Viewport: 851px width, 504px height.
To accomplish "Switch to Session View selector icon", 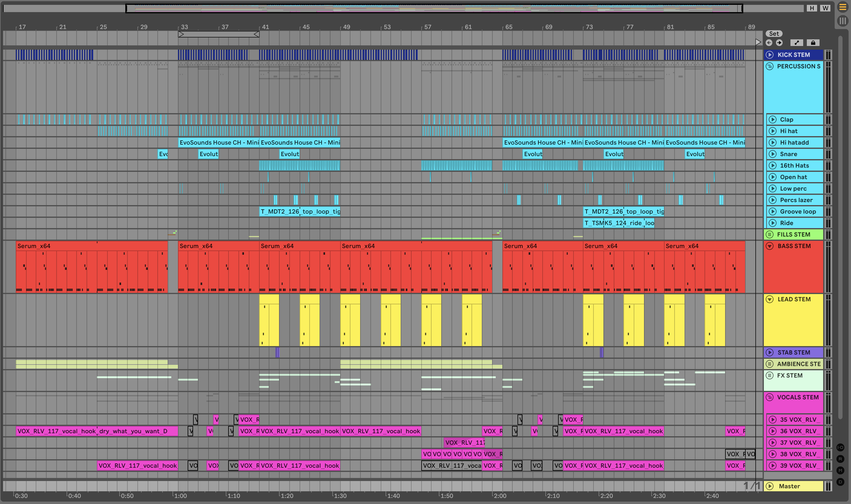I will [x=843, y=21].
